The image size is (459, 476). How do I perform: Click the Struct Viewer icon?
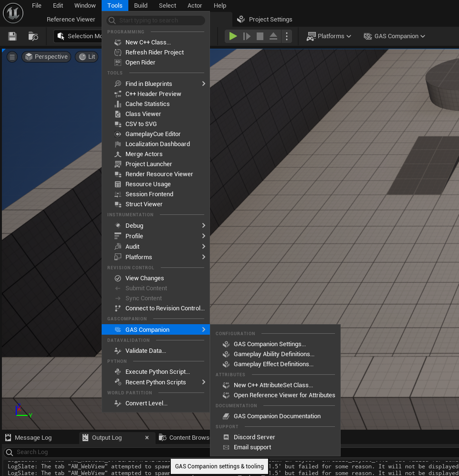[118, 204]
